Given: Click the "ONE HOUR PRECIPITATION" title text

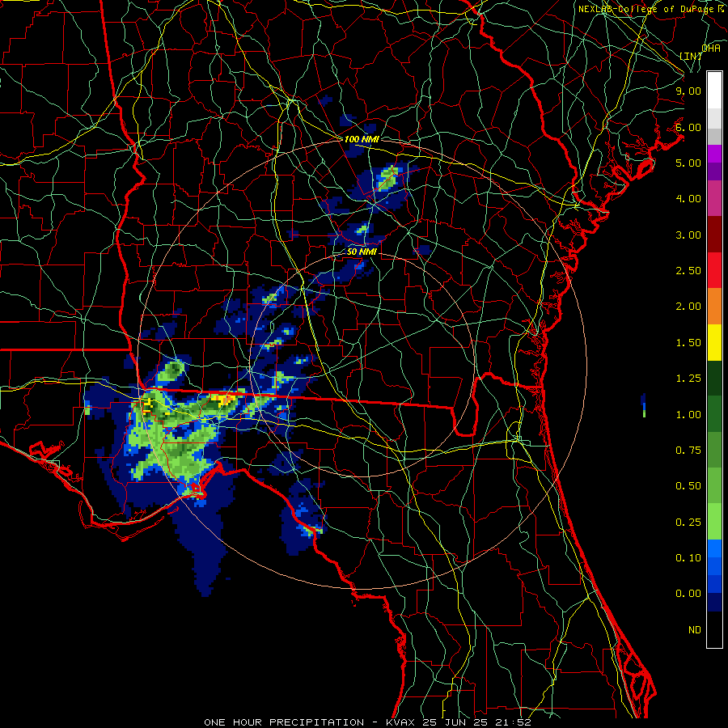Looking at the screenshot, I should (x=284, y=722).
